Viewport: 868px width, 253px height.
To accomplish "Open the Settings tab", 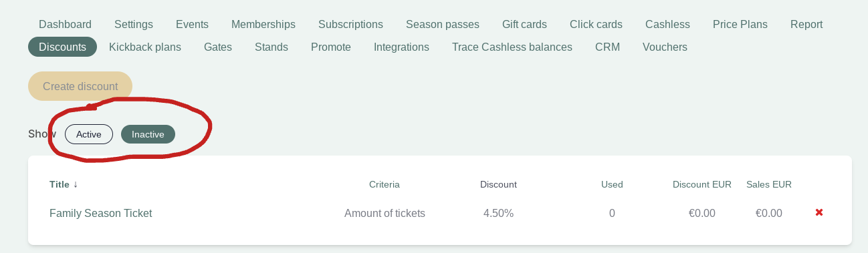I will (x=134, y=25).
